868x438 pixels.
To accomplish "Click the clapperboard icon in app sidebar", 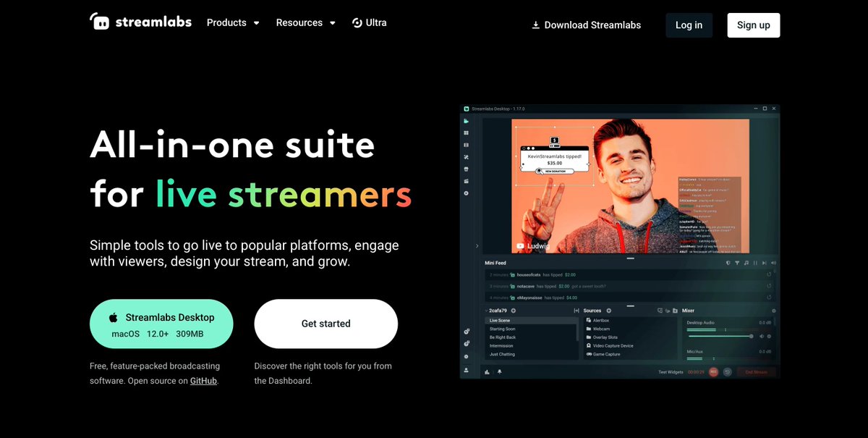I will 466,181.
